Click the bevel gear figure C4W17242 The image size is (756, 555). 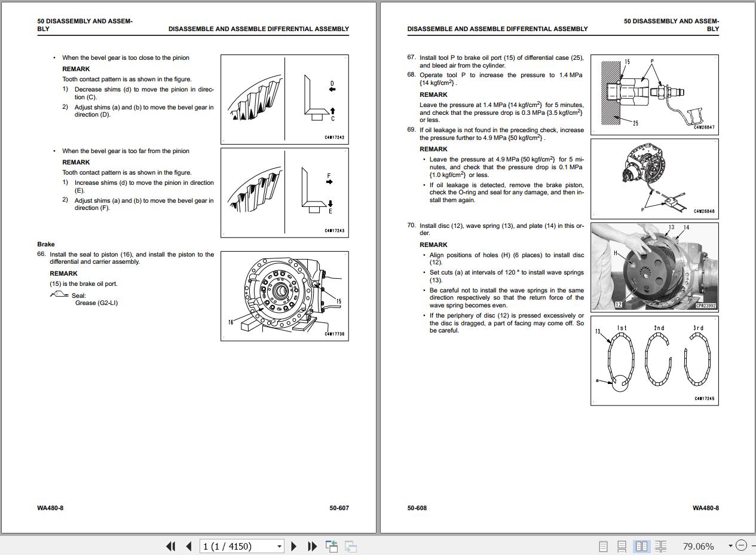(x=284, y=99)
